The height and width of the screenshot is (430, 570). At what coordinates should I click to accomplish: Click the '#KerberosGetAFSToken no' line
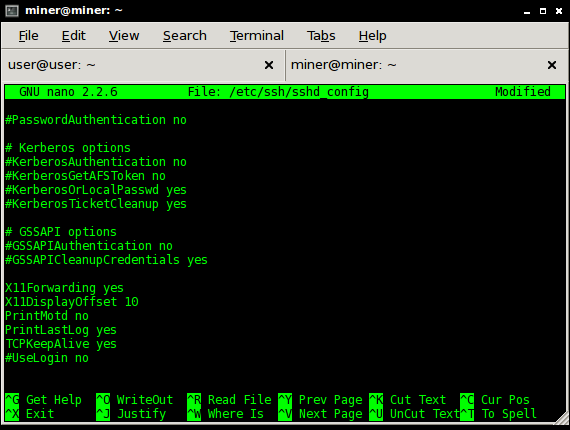tap(85, 176)
